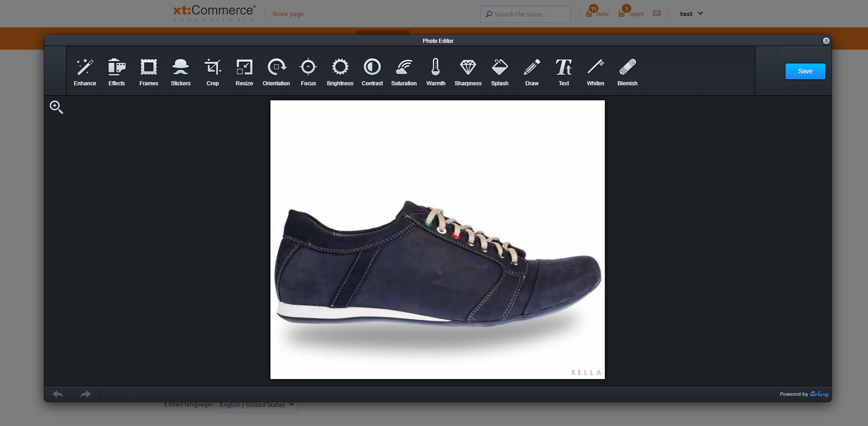Open the Warmth thermometer tool
The height and width of the screenshot is (426, 868).
tap(436, 72)
